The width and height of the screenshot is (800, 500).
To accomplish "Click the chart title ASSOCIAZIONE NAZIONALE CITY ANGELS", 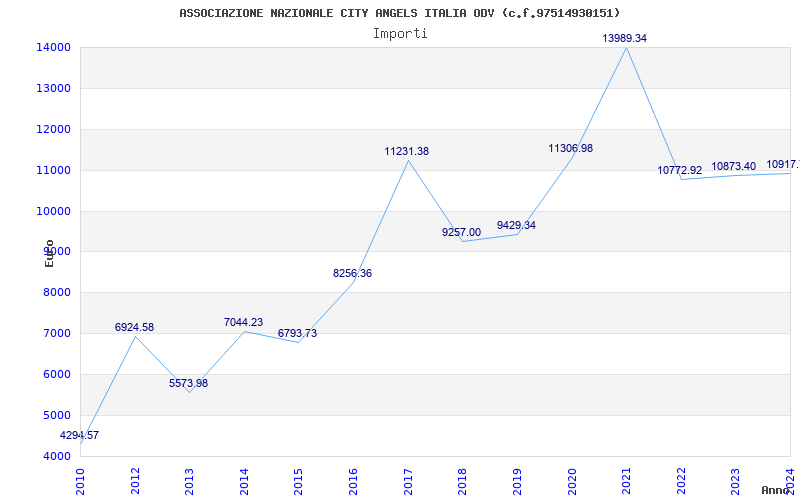I will [x=400, y=13].
